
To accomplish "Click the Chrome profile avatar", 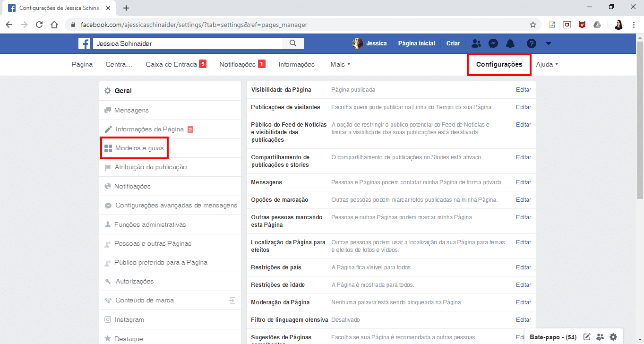I will 618,25.
